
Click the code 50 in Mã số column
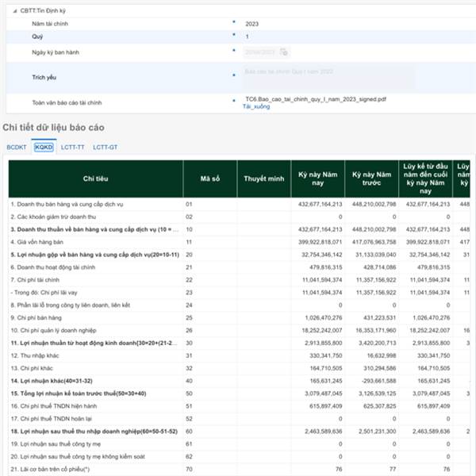tap(189, 393)
